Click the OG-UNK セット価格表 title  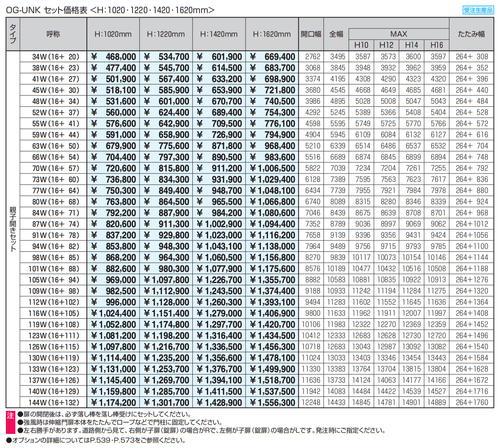(110, 10)
